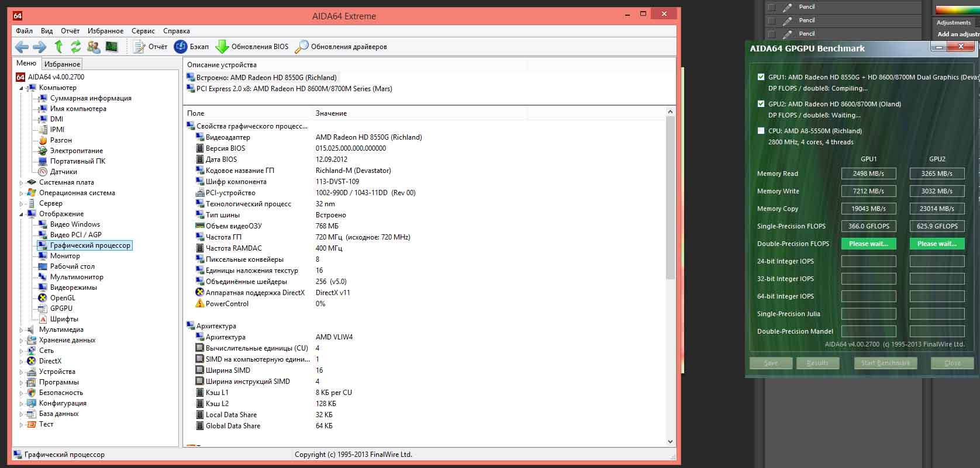This screenshot has width=980, height=468.
Task: Expand the Сервер tree node
Action: click(22, 204)
